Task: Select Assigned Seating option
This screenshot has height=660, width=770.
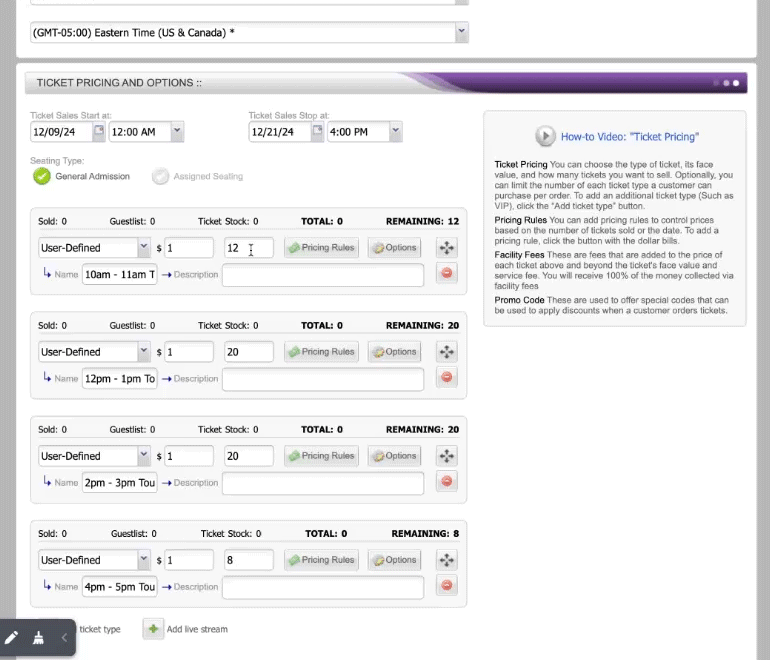Action: coord(160,176)
